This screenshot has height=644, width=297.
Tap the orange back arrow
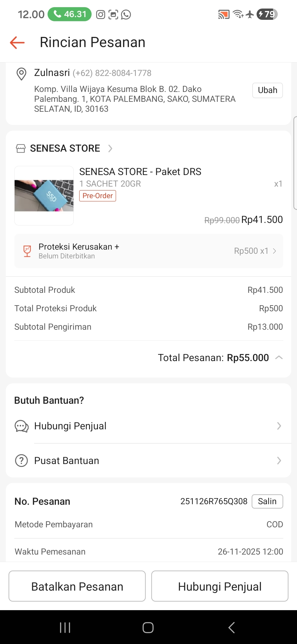point(17,43)
